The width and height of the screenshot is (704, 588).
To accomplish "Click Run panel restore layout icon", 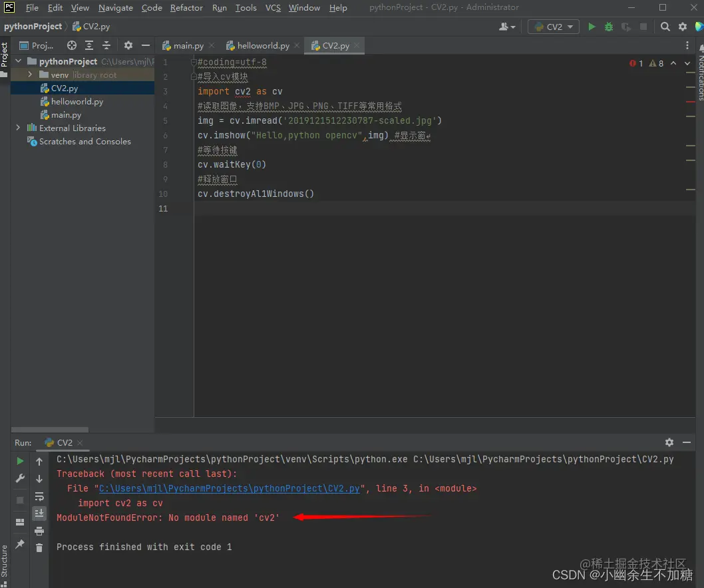I will [x=20, y=522].
